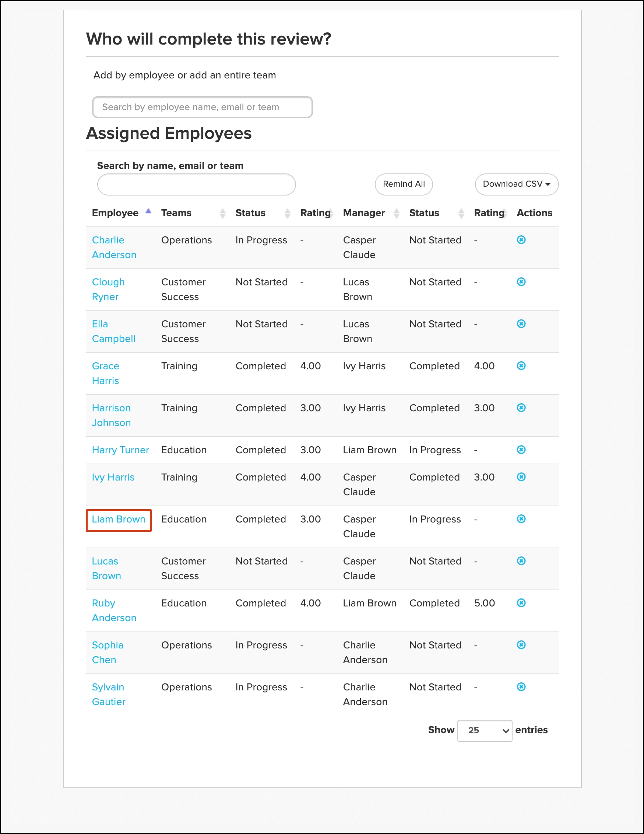Click the Remind All button
This screenshot has width=644, height=834.
point(404,184)
